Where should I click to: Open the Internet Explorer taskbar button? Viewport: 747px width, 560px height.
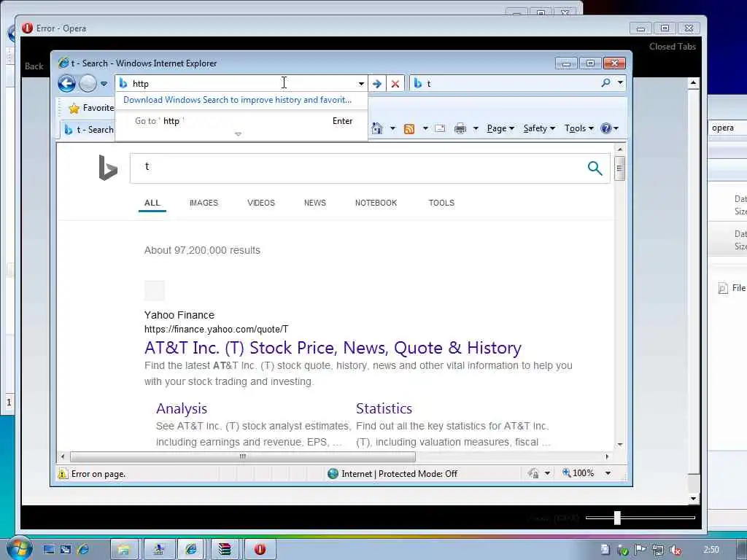191,550
